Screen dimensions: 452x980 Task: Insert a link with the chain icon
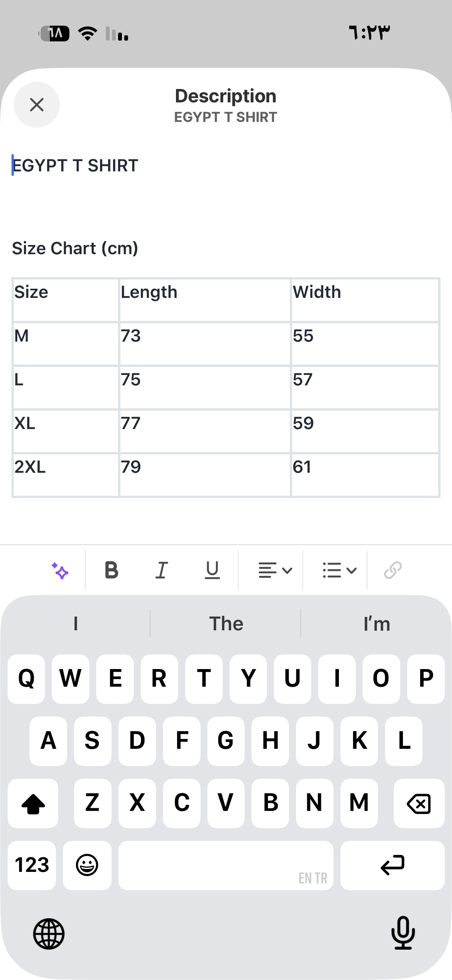(393, 570)
